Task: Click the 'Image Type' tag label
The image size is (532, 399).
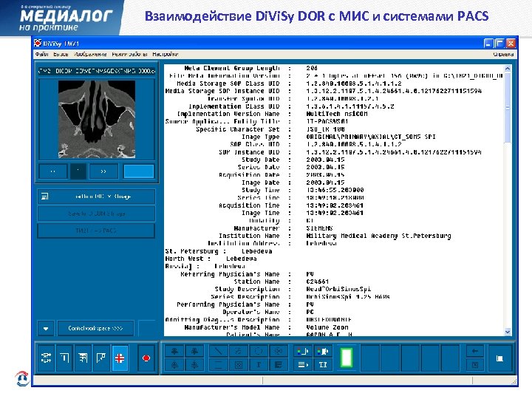Action: click(261, 137)
